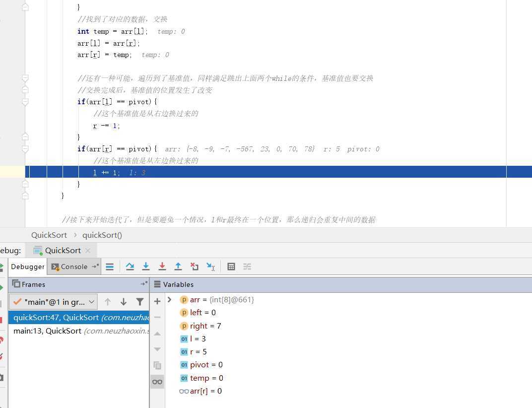Close the QuickSort debug session tab
The height and width of the screenshot is (408, 532).
click(88, 251)
